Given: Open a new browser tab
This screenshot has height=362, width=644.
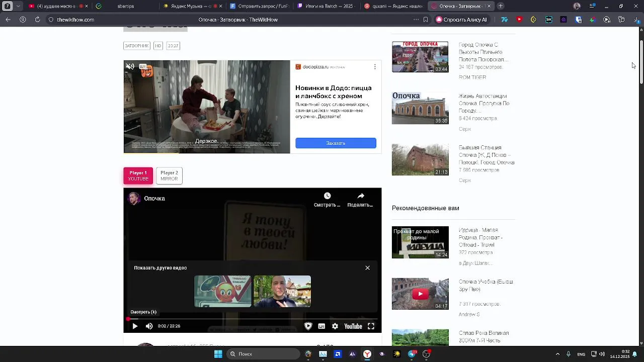Looking at the screenshot, I should coord(500,6).
